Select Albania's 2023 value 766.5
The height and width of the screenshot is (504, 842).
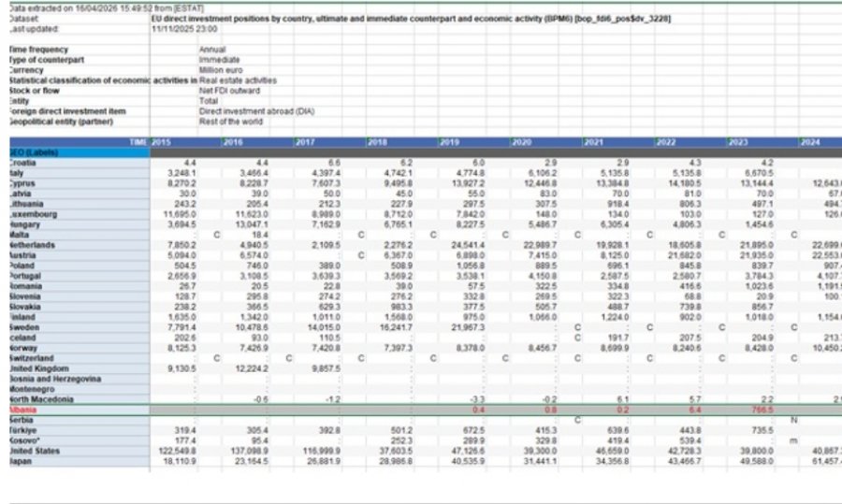(x=762, y=410)
